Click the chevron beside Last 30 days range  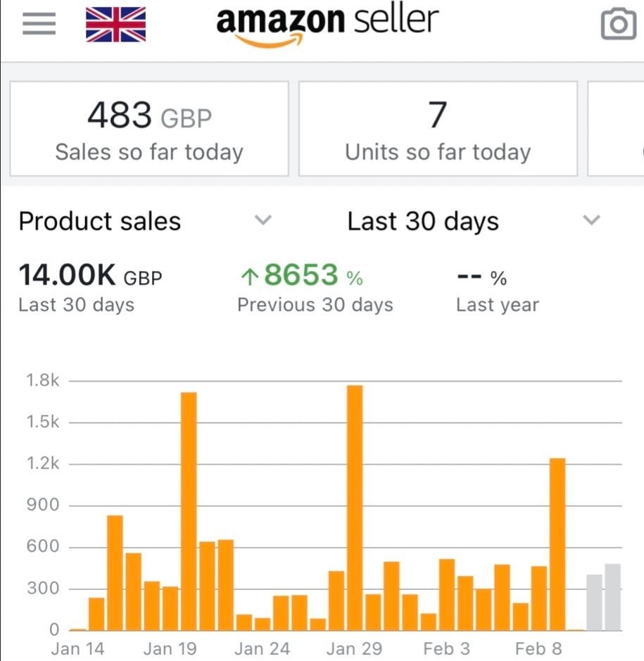tap(592, 220)
